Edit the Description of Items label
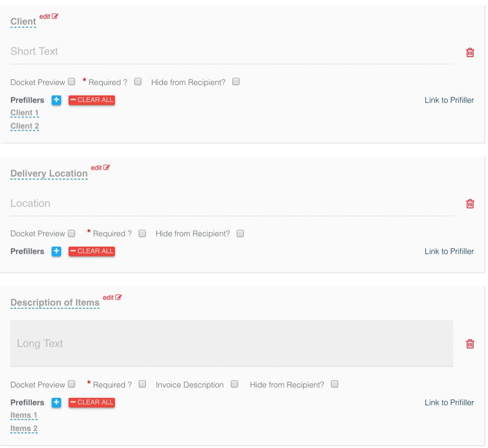Screen dimensions: 488x448 112,298
